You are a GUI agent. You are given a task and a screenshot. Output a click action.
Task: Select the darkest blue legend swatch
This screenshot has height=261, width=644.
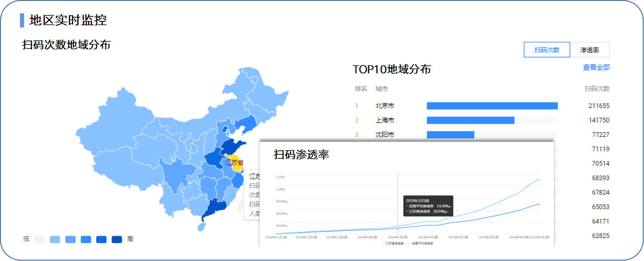[117, 239]
